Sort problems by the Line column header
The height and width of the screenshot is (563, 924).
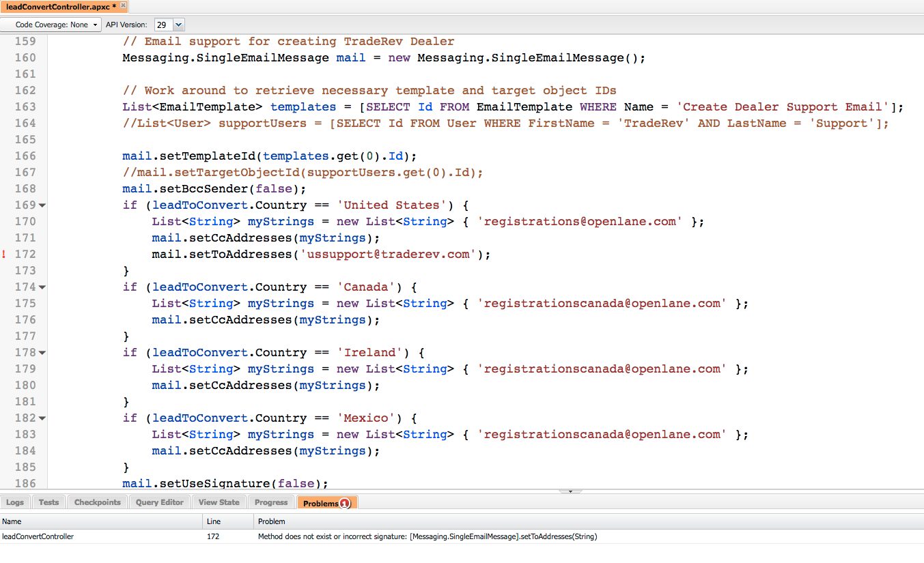(x=213, y=521)
